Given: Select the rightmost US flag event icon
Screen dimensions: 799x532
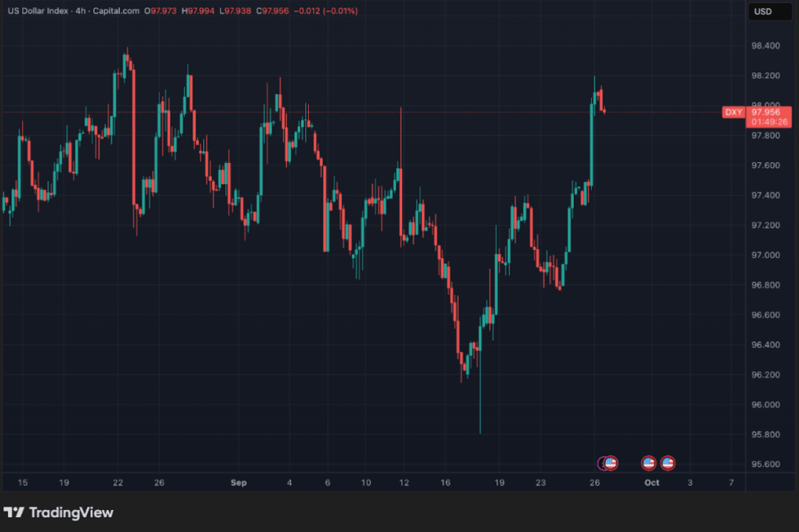Looking at the screenshot, I should [667, 463].
